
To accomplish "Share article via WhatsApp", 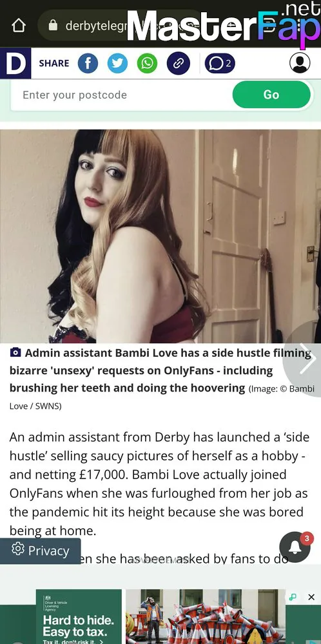I will [147, 63].
